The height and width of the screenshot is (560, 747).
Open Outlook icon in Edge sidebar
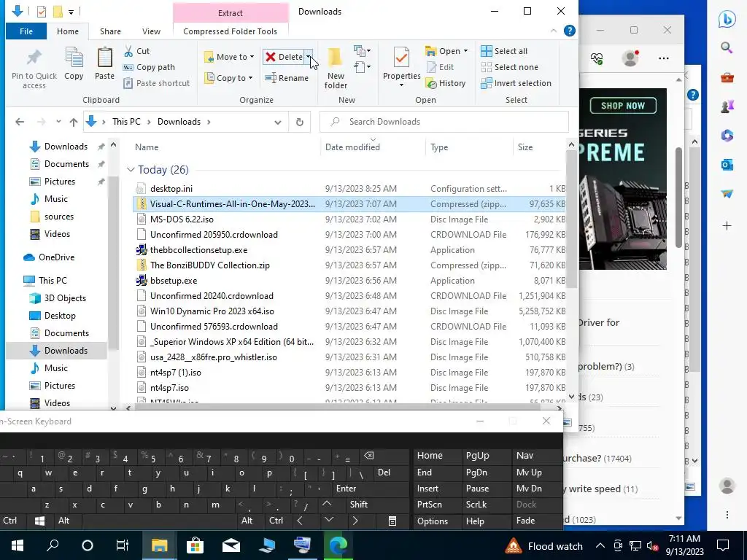pyautogui.click(x=727, y=165)
